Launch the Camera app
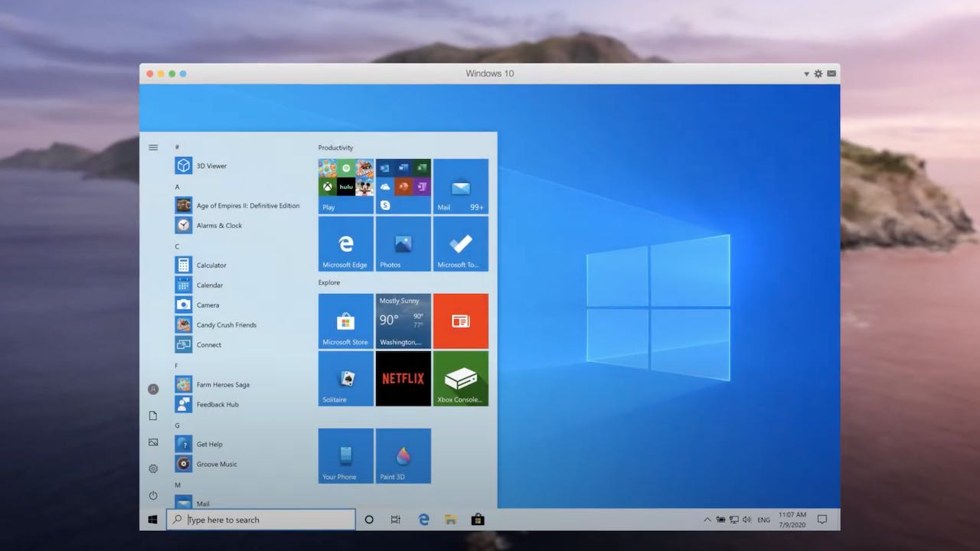 click(237, 305)
